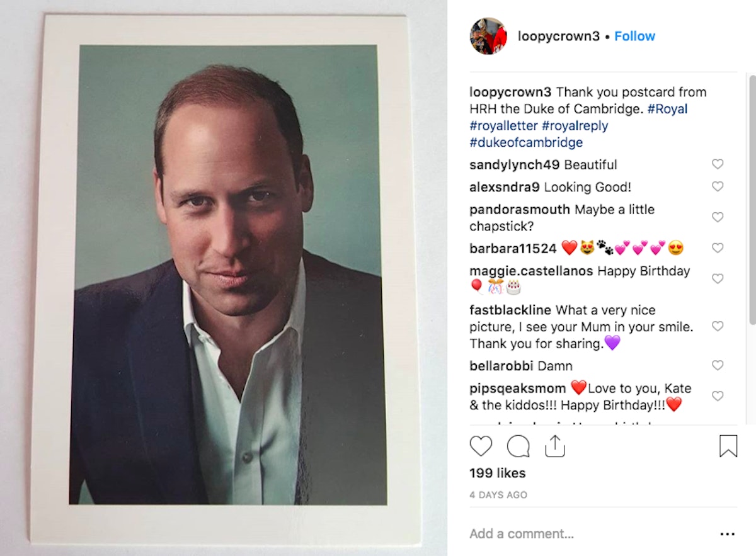Like pipsqeaksmom's comment
The width and height of the screenshot is (756, 556).
[718, 395]
